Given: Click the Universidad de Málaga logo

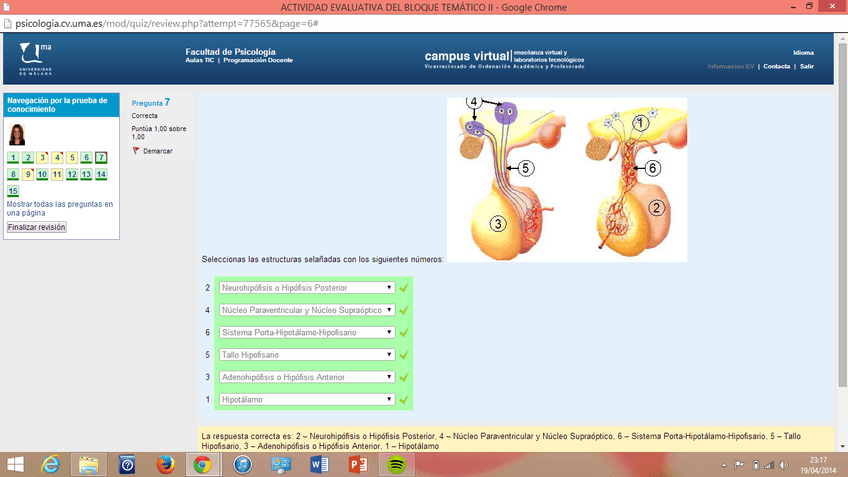Looking at the screenshot, I should [x=37, y=58].
